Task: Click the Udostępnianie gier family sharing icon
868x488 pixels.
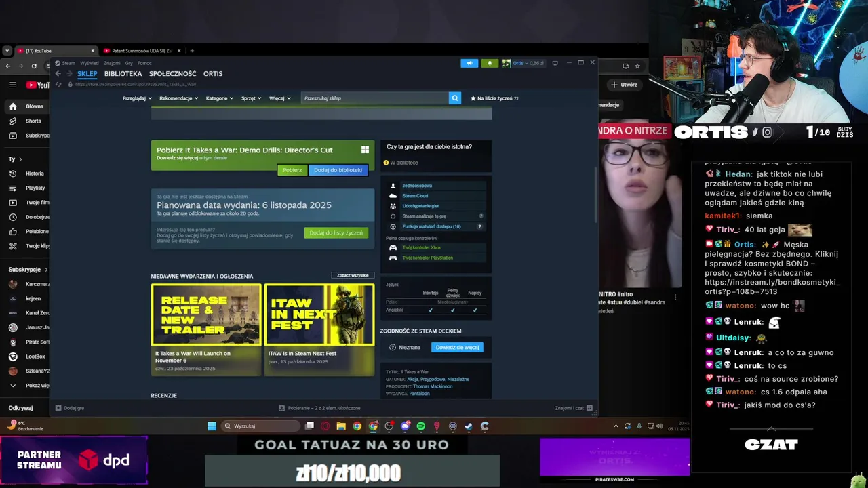Action: click(x=393, y=206)
